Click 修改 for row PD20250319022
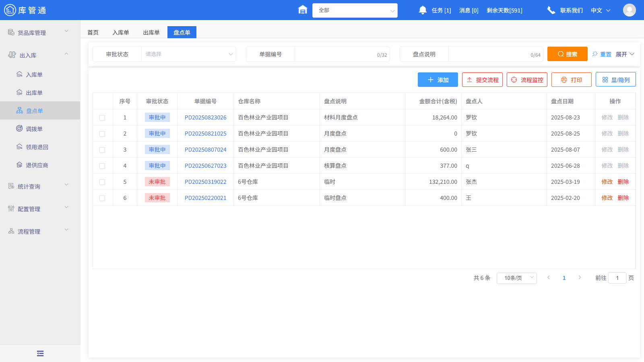Image resolution: width=644 pixels, height=362 pixels. 607,182
